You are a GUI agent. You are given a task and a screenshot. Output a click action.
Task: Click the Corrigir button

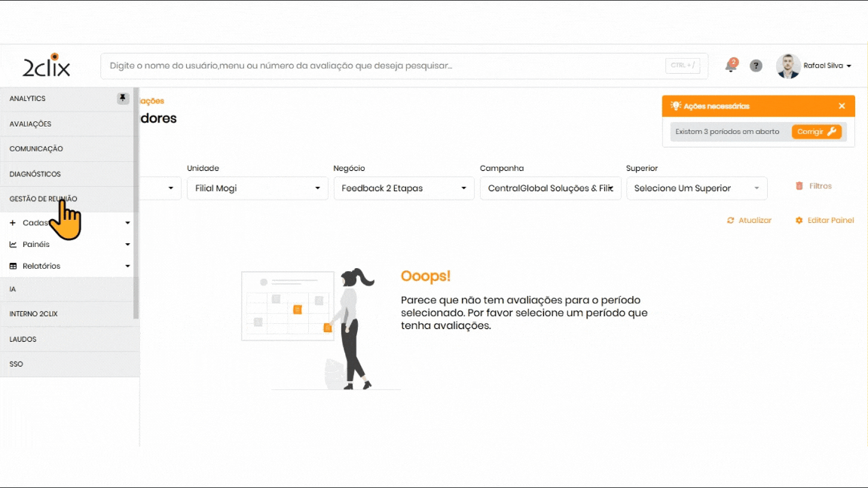coord(816,132)
